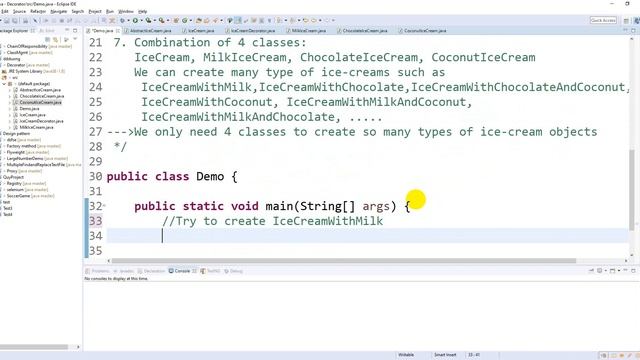The height and width of the screenshot is (360, 640).
Task: Select CoconutIceCream.java in Package Explorer
Action: pos(40,102)
